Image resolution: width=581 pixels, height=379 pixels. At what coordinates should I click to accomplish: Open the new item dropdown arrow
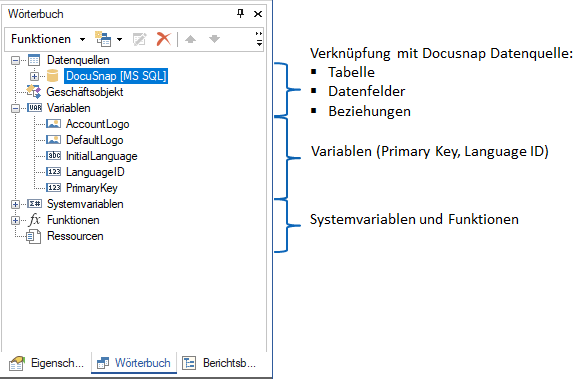click(x=119, y=39)
